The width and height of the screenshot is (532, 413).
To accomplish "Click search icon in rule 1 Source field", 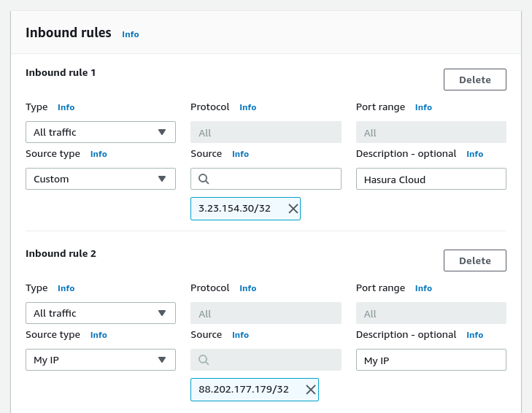I will [x=204, y=179].
